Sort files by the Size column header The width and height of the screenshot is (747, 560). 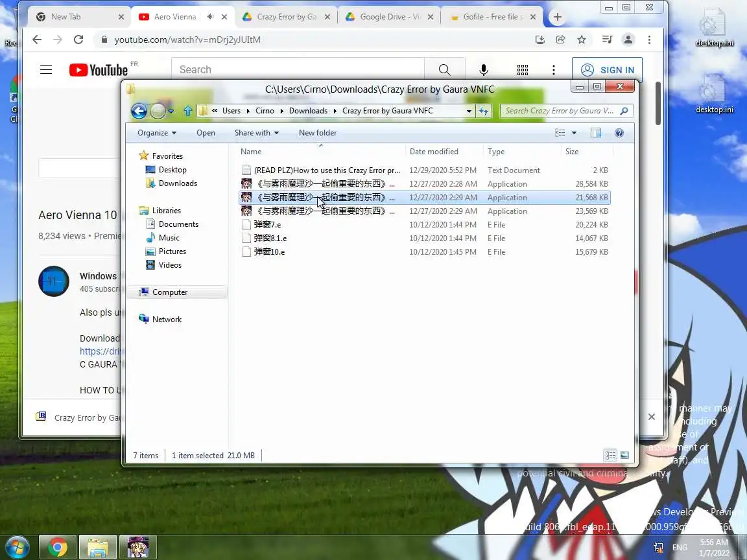[587, 152]
